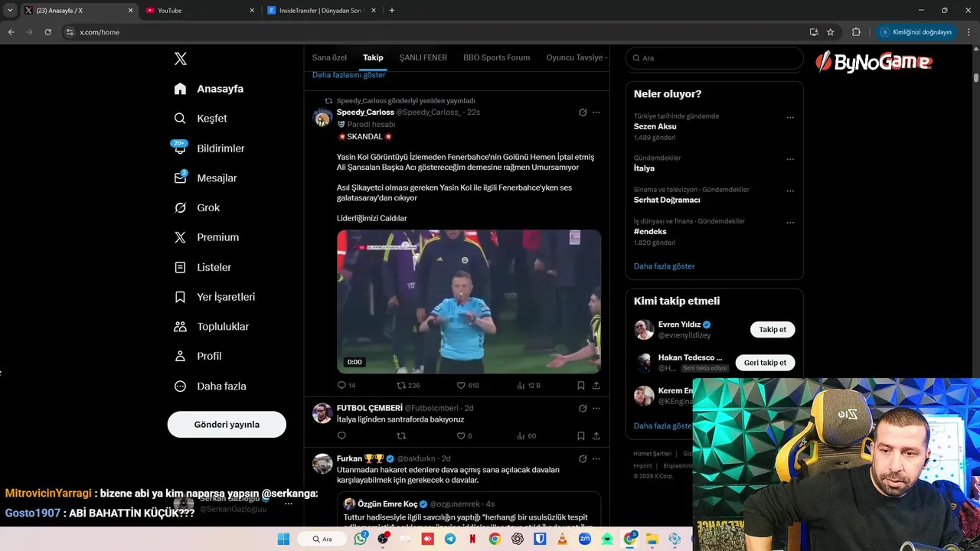The image size is (980, 551).
Task: Click the Kimliğinizi doğrulayın button
Action: [x=916, y=32]
